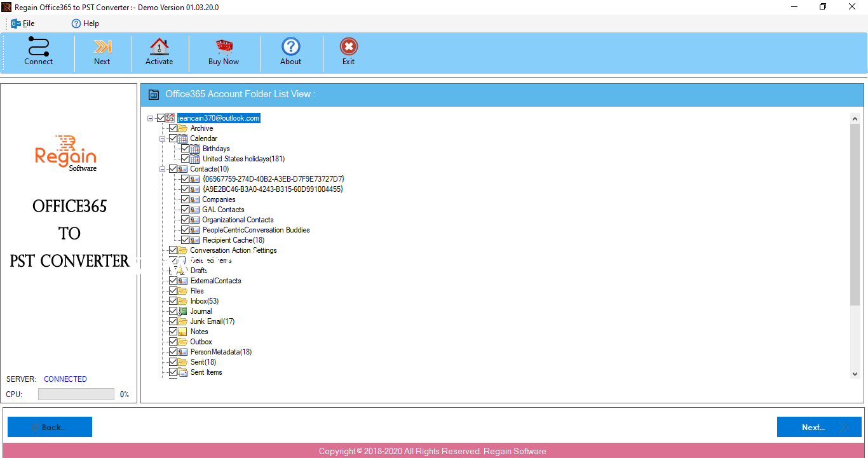Image resolution: width=868 pixels, height=458 pixels.
Task: Click the Recipient Cache(18) icon
Action: pyautogui.click(x=195, y=240)
